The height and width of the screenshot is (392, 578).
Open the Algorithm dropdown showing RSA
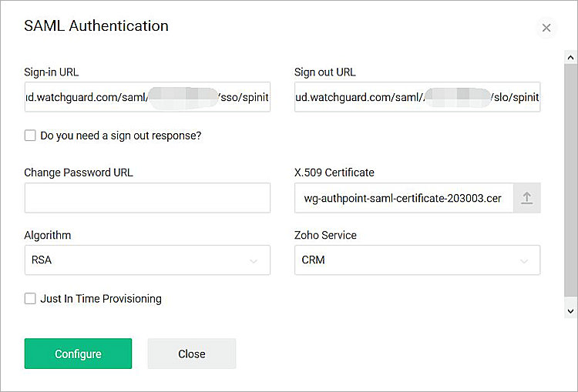(146, 260)
